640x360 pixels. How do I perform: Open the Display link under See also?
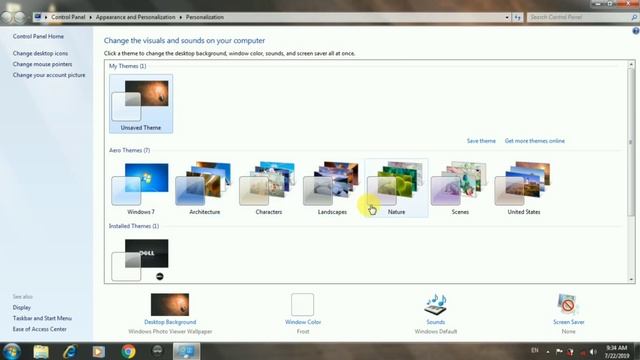[22, 307]
